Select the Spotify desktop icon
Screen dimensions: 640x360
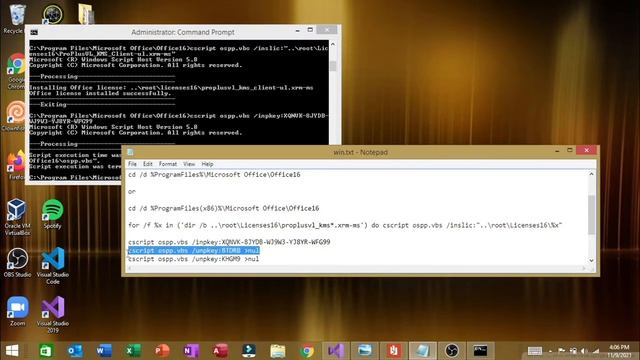(x=52, y=214)
